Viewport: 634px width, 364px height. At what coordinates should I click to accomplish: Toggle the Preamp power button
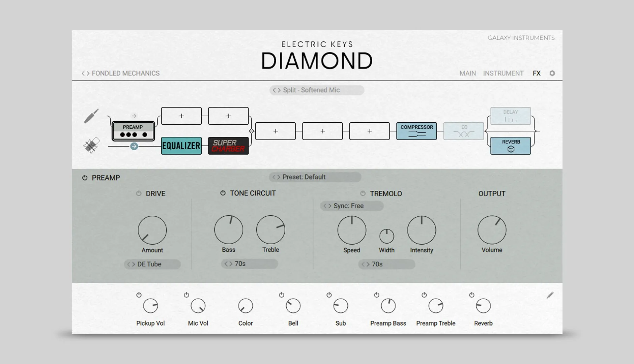click(85, 178)
